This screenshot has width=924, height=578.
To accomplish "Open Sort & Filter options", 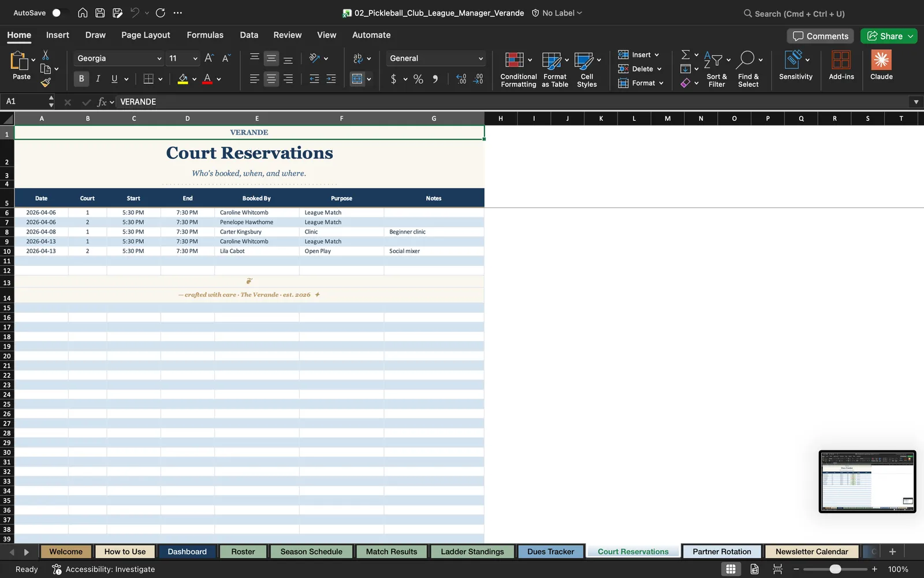I will click(x=717, y=69).
